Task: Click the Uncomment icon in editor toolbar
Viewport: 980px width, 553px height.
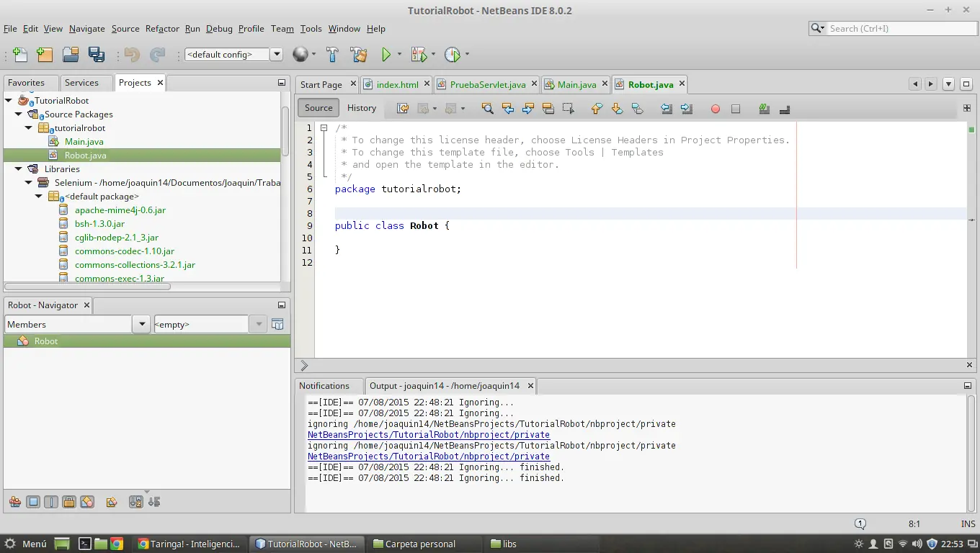Action: (x=785, y=109)
